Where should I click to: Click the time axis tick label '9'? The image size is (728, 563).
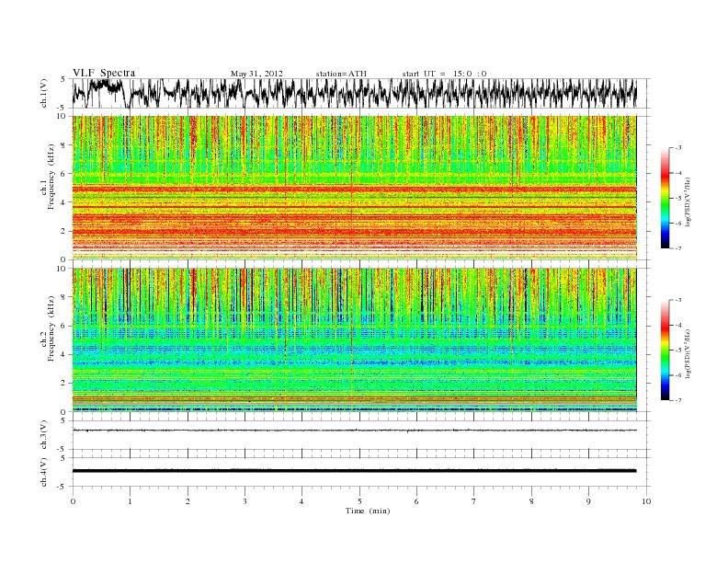click(588, 501)
